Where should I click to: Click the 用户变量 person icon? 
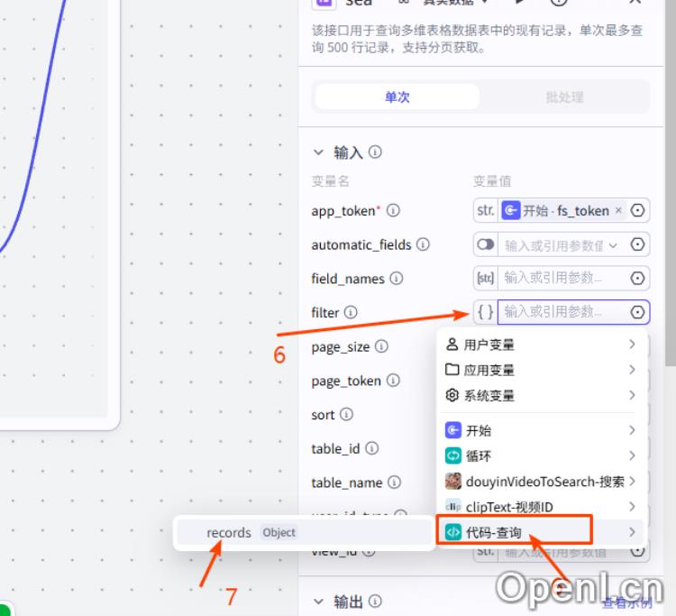click(x=452, y=345)
